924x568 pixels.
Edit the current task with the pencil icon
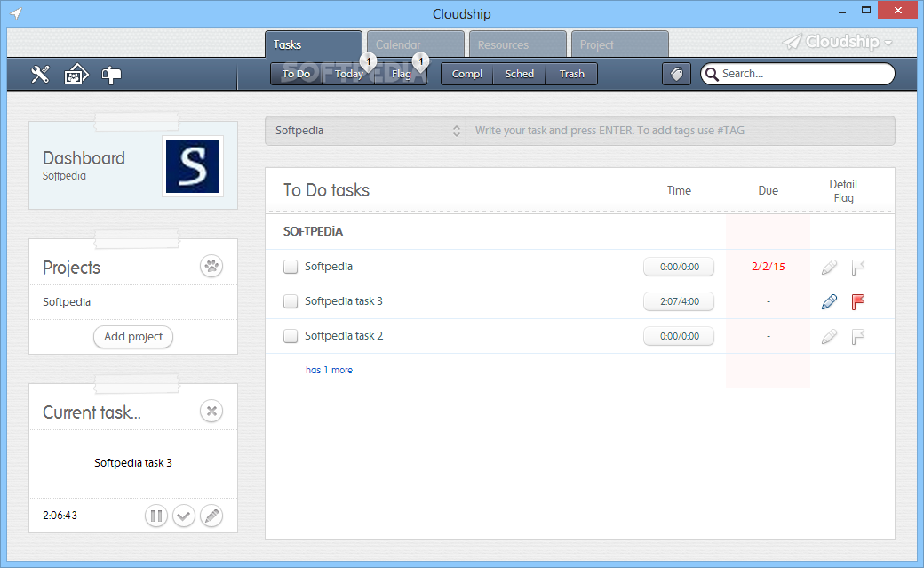click(211, 516)
